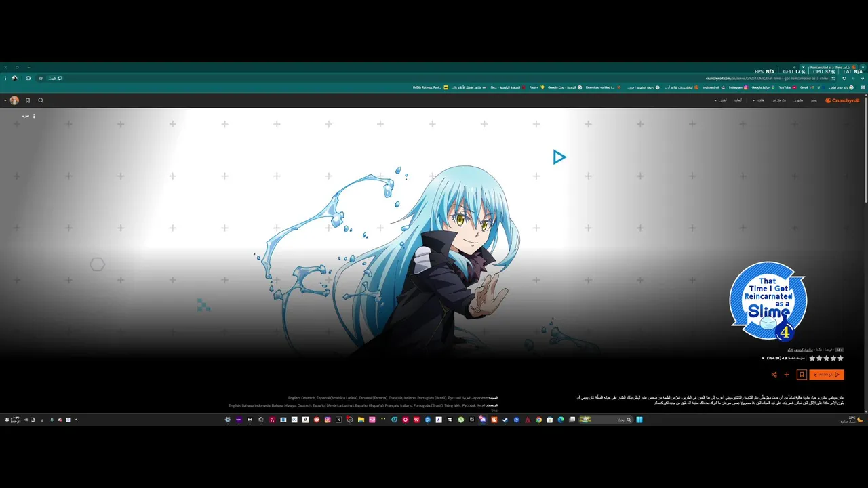The image size is (868, 488).
Task: Open the Popular menu item in nav
Action: 798,100
